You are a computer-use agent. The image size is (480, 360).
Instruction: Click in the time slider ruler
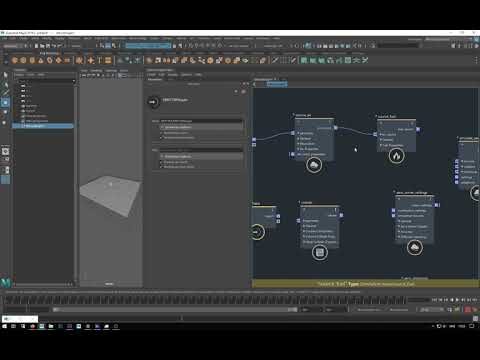[x=205, y=300]
